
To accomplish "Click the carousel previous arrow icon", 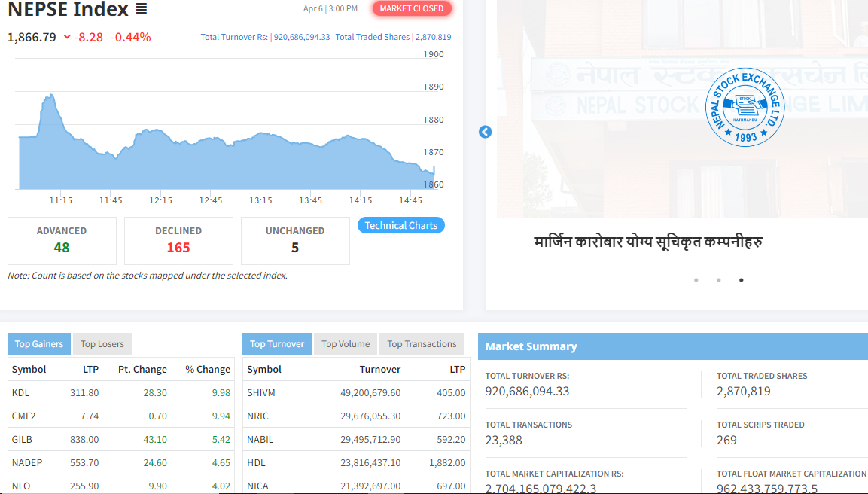I will [485, 132].
